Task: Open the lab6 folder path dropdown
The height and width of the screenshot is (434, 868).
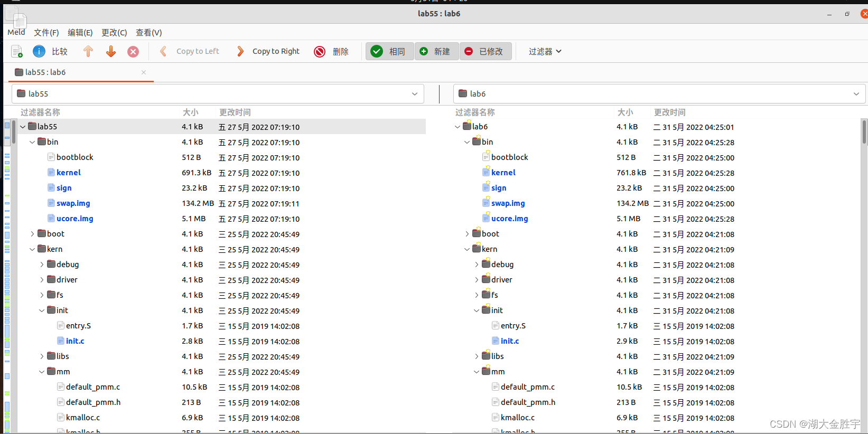Action: tap(856, 94)
